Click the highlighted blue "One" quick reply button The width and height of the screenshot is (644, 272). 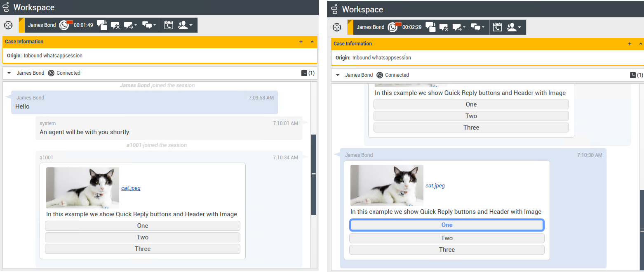coord(447,225)
